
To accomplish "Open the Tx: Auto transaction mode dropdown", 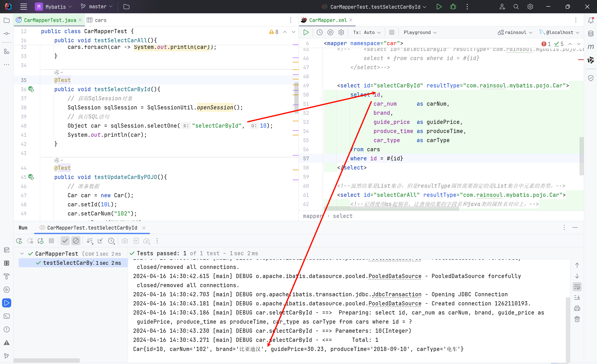I will point(367,33).
